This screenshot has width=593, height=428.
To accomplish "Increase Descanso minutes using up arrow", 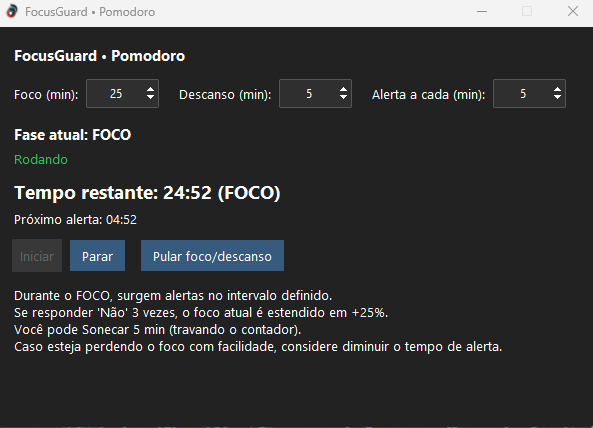I will pos(343,90).
